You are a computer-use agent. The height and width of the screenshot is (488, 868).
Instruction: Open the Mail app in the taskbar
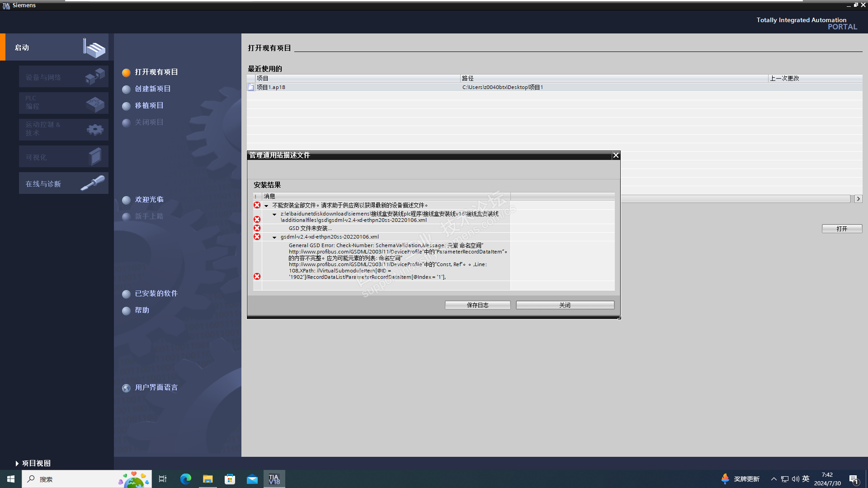click(x=252, y=479)
